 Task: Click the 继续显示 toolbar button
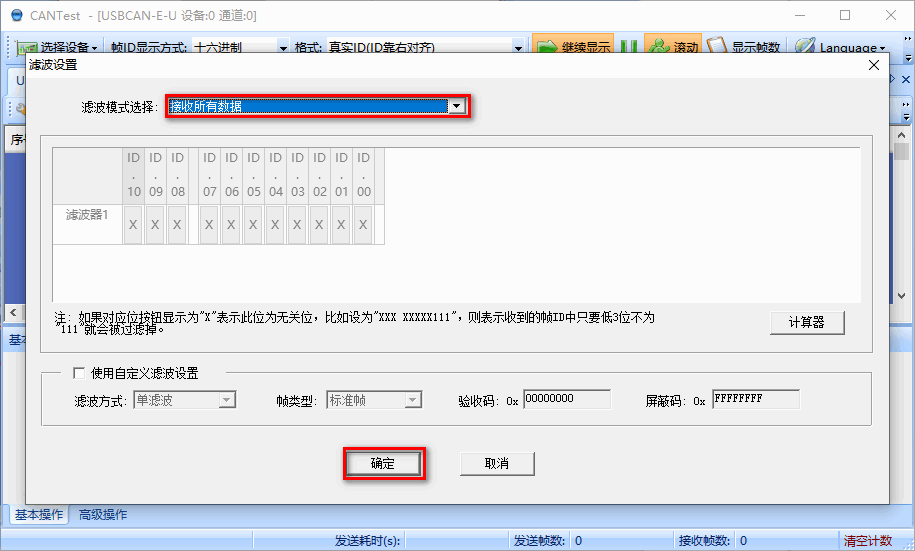(x=573, y=47)
